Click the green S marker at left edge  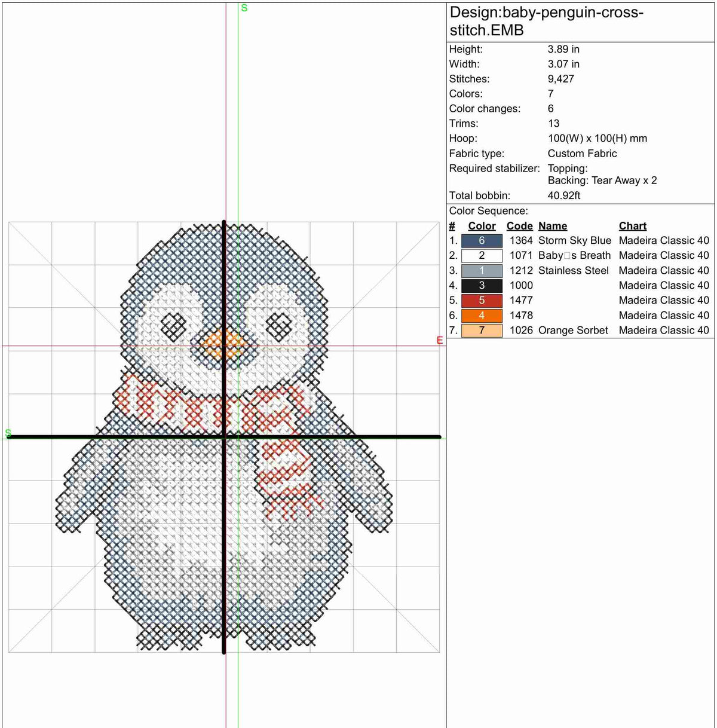point(8,433)
